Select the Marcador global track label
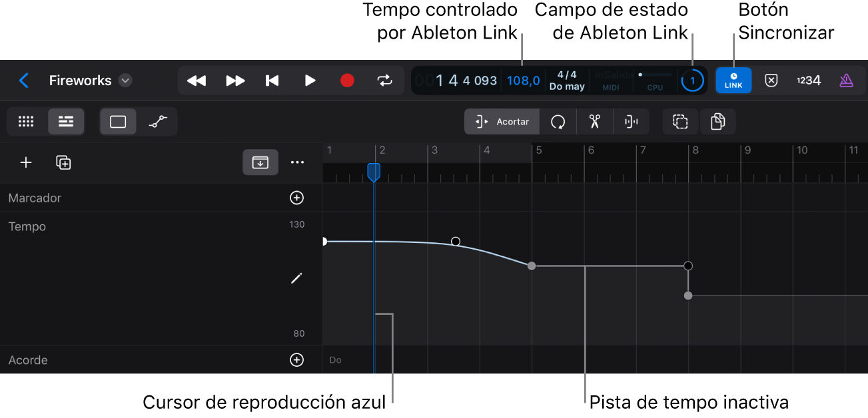868x418 pixels. coord(35,198)
